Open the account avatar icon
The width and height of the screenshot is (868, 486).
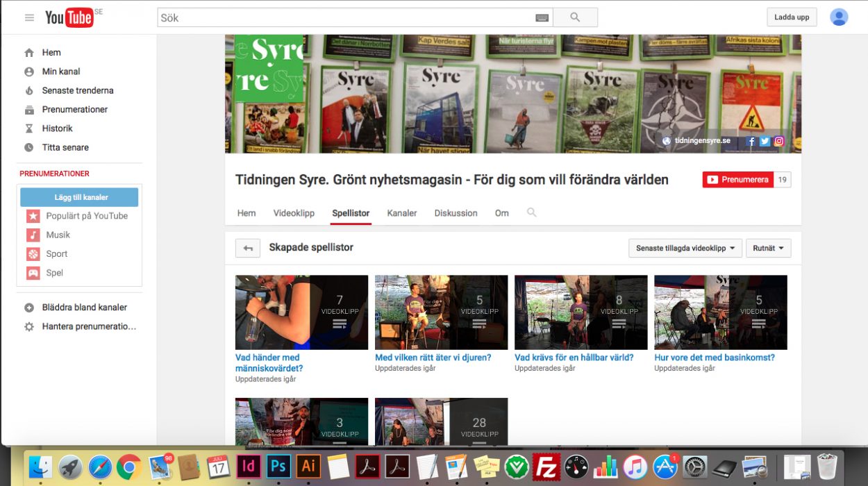(839, 17)
